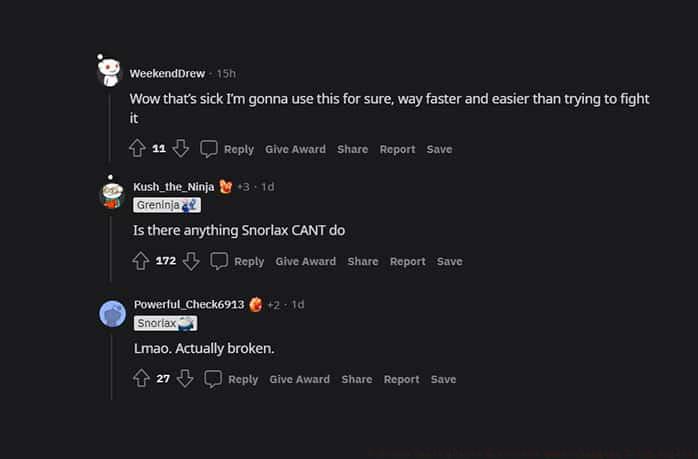The image size is (698, 459).
Task: Upvote Kush_the_Ninja's Snorlax comment
Action: click(x=142, y=261)
